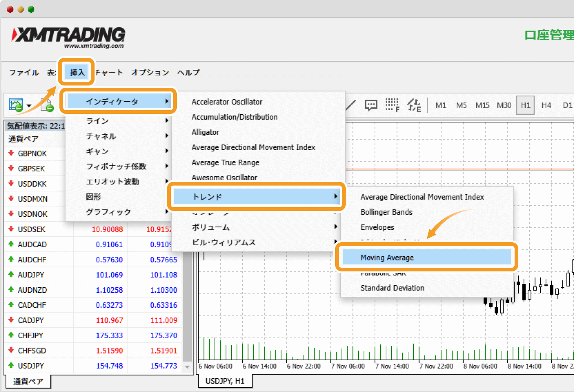Select the Fibonacci grid tool icon
The width and height of the screenshot is (574, 392).
pos(392,105)
